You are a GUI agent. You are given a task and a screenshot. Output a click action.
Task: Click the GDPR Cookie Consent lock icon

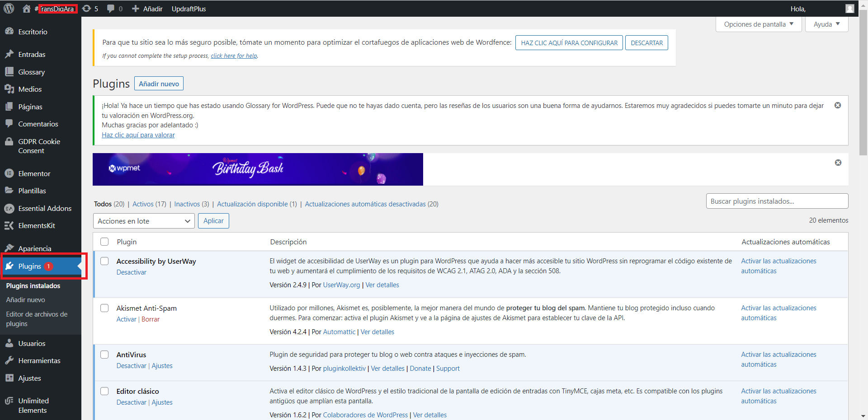pos(9,141)
